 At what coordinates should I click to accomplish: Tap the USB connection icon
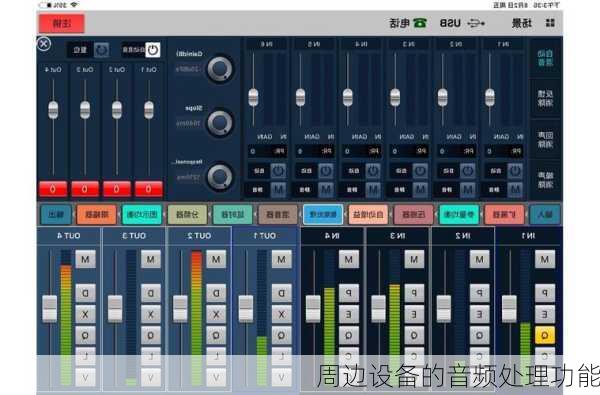point(476,23)
